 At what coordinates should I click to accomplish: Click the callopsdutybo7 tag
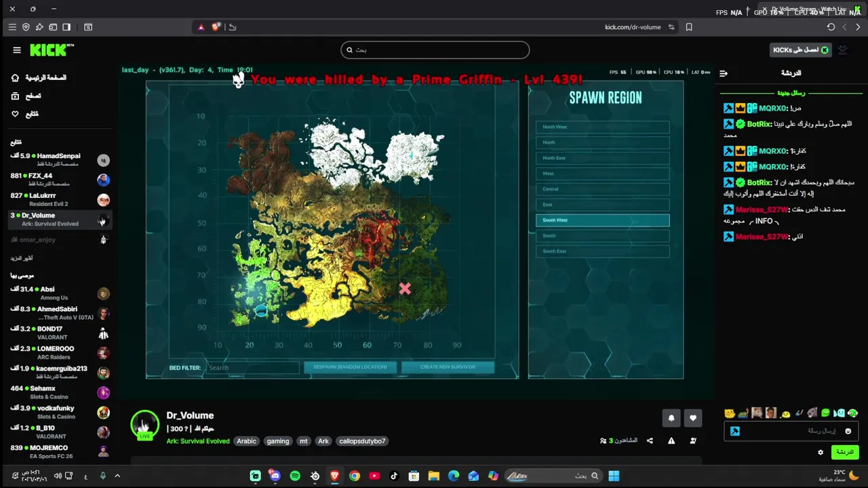click(x=362, y=441)
